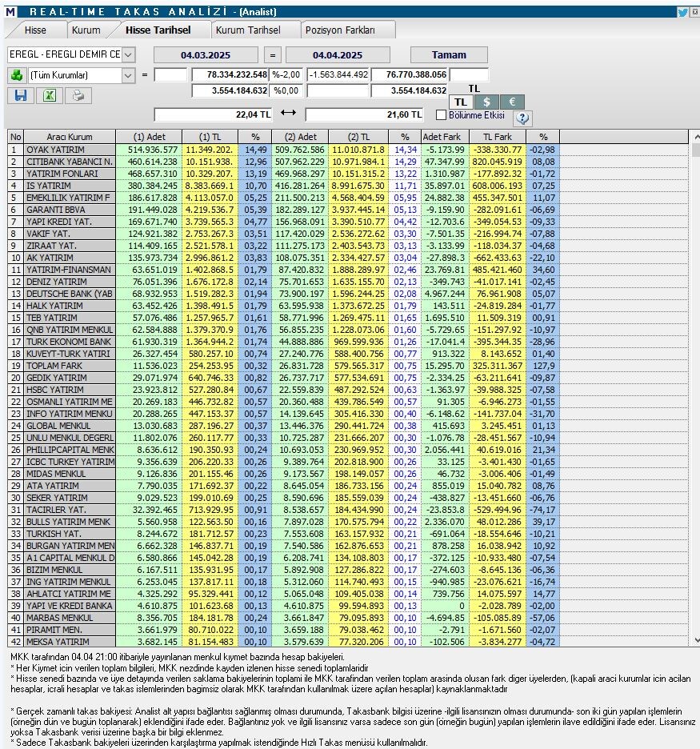Sort by the Adet Fark column header

point(445,137)
